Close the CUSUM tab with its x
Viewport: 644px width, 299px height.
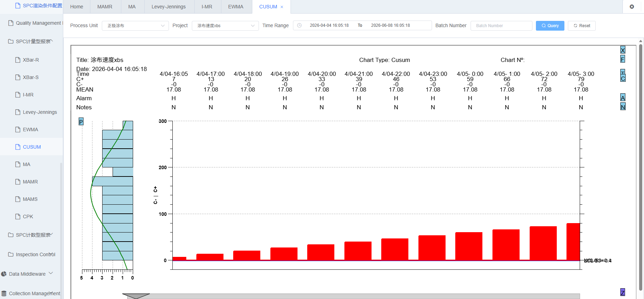pos(282,7)
